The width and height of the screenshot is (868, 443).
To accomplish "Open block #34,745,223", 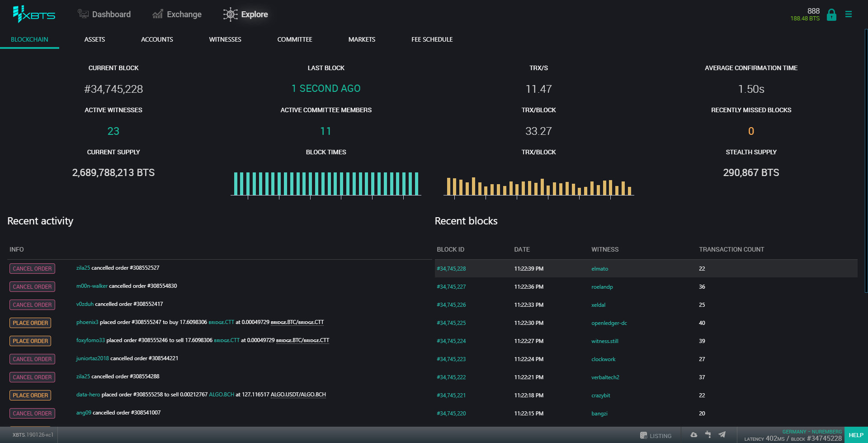I will [451, 359].
